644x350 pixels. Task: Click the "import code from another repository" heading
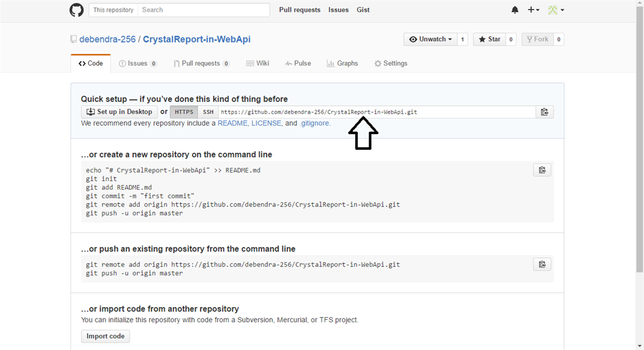[160, 309]
